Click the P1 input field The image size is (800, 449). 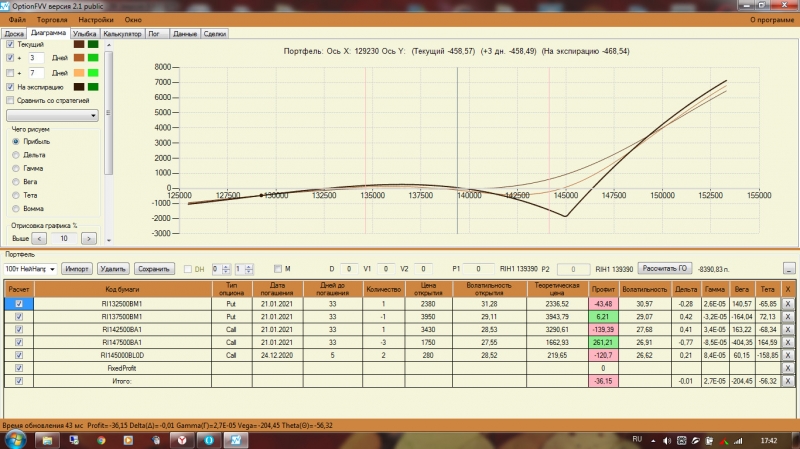point(479,269)
